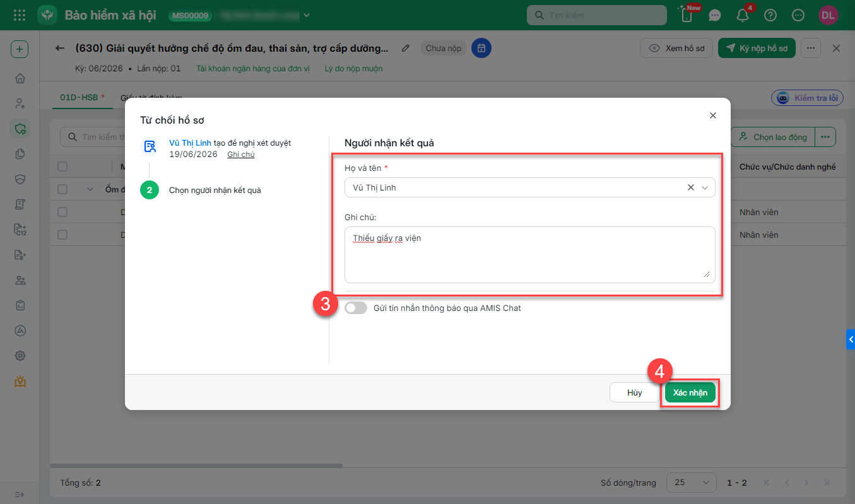
Task: Click Xem hồ sơ button
Action: (x=677, y=48)
